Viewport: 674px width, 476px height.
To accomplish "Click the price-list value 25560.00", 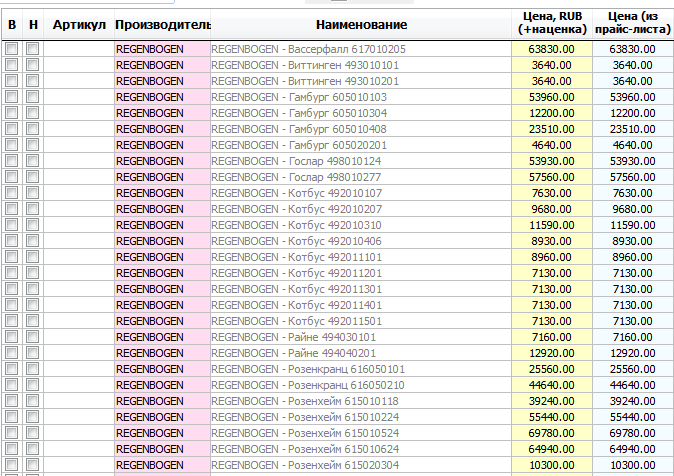I will pyautogui.click(x=633, y=369).
